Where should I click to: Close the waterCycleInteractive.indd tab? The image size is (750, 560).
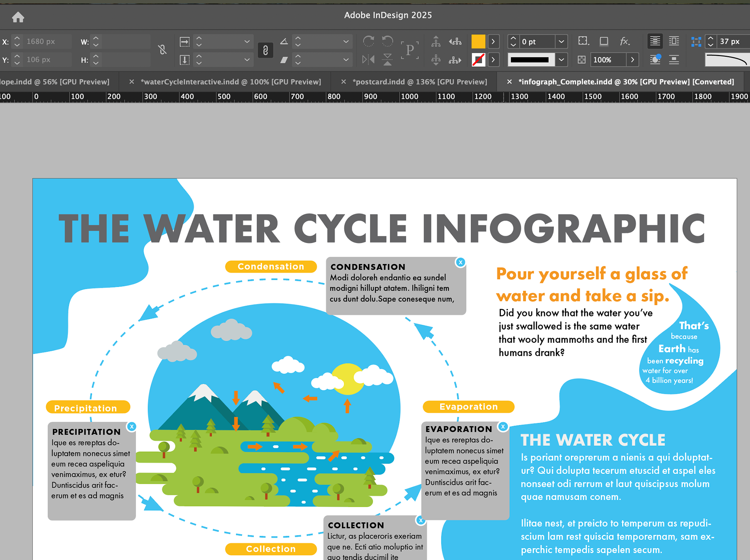132,82
